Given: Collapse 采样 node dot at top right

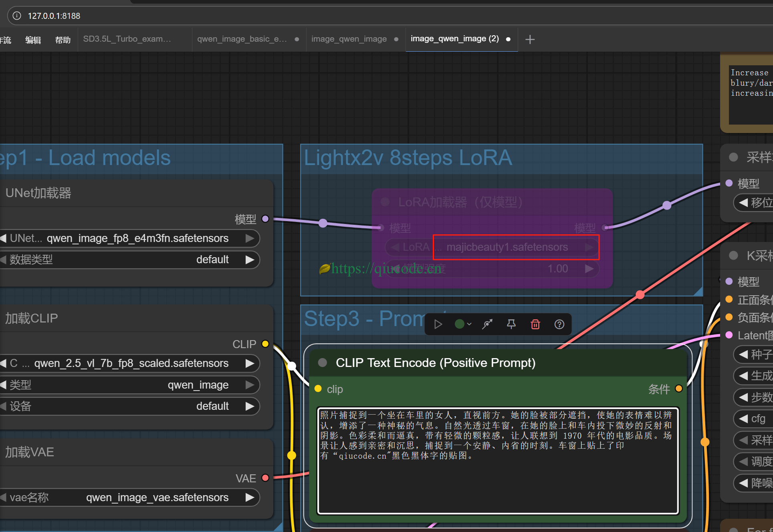Looking at the screenshot, I should click(x=734, y=157).
